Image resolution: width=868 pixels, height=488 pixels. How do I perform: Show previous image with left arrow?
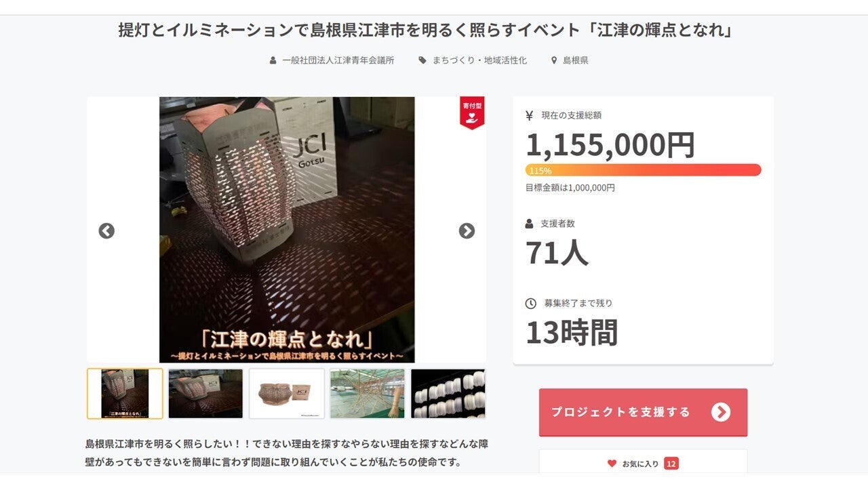[106, 231]
